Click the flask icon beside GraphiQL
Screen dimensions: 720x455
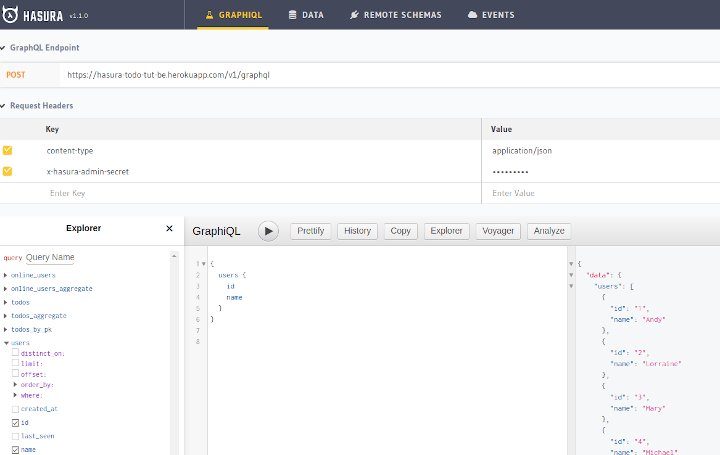point(209,15)
